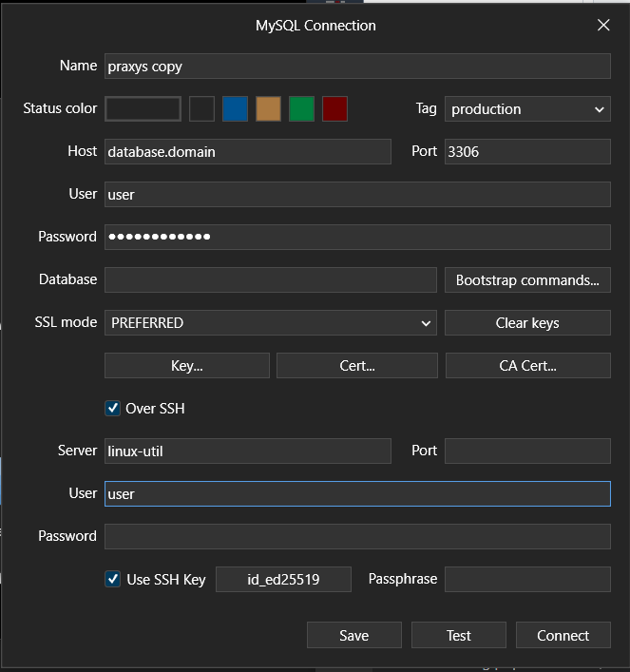
Task: Choose a CA Cert file
Action: point(528,366)
